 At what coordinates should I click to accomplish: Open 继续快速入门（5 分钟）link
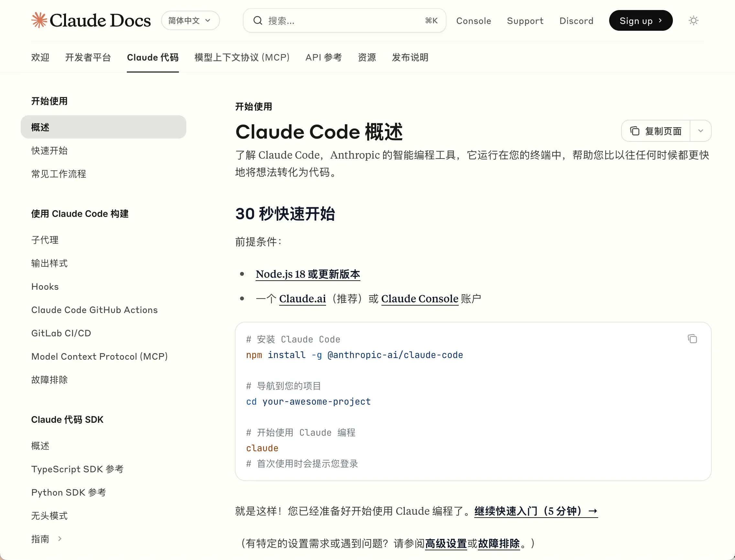(536, 511)
